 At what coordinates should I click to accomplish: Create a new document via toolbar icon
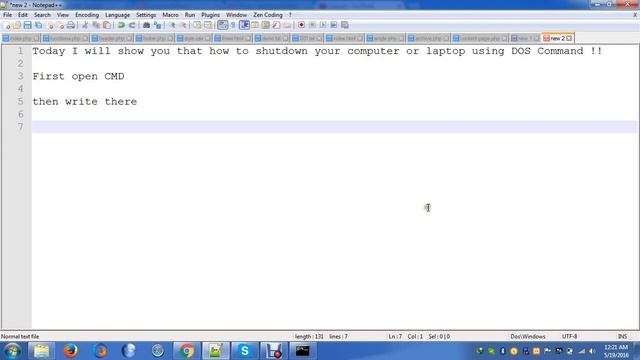(7, 25)
